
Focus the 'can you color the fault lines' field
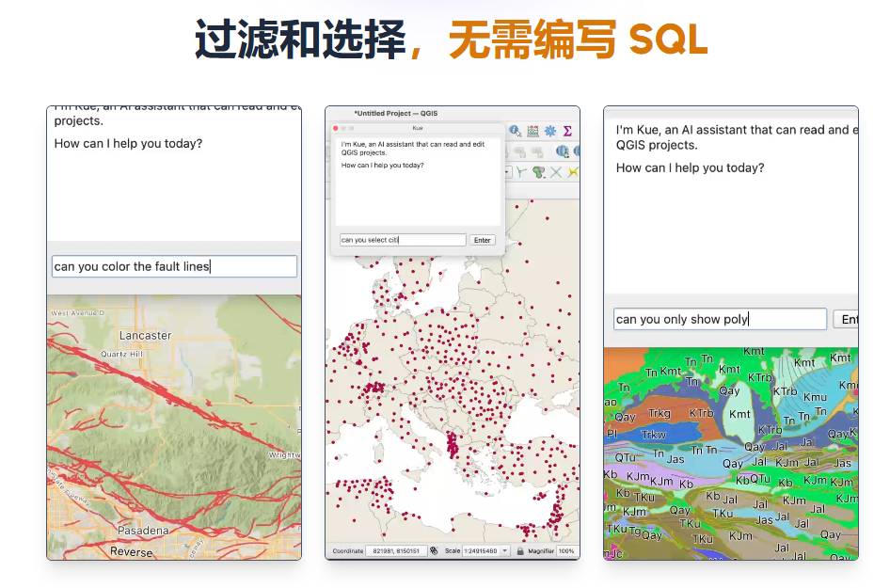pyautogui.click(x=174, y=266)
